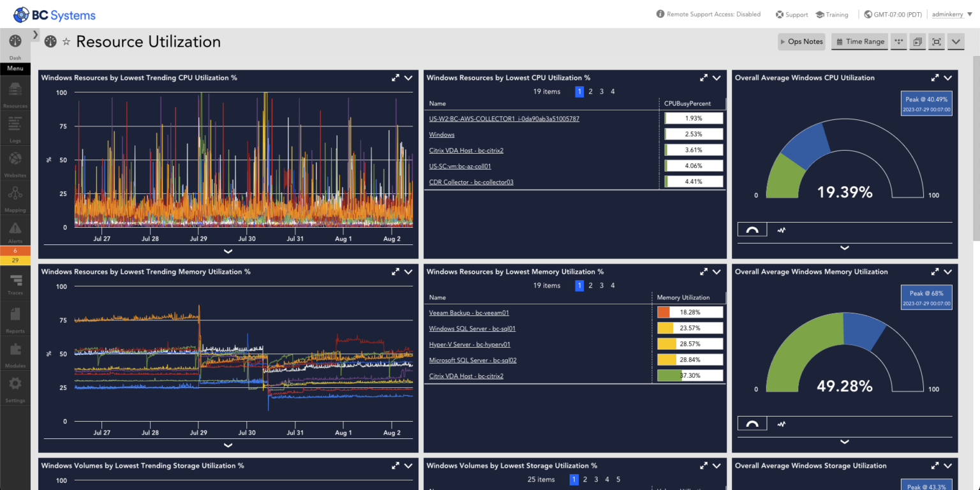Click the fullscreen icon in the dashboard toolbar
Screen dimensions: 980x490
point(936,41)
